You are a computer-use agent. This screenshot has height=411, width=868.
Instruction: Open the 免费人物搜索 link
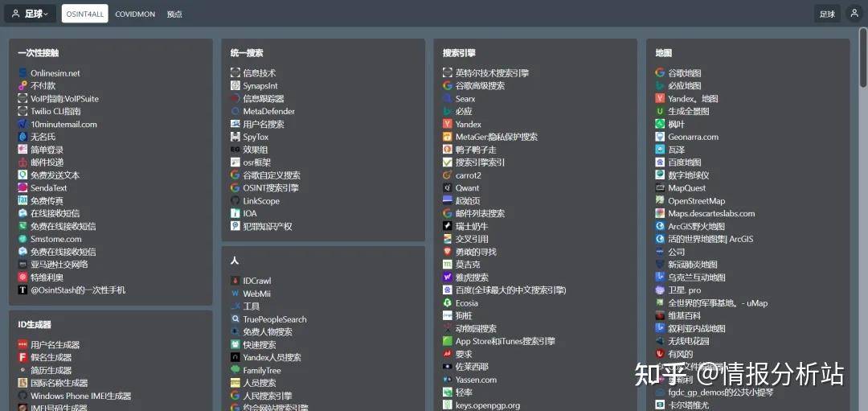tap(268, 332)
